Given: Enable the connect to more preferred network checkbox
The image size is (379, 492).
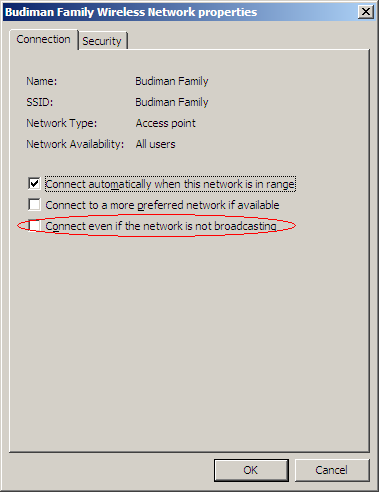Looking at the screenshot, I should click(34, 205).
